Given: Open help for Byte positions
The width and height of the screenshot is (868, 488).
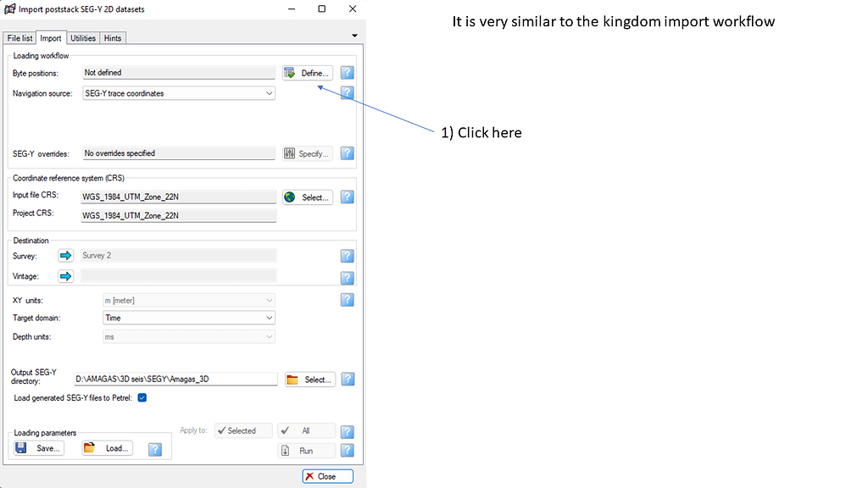Looking at the screenshot, I should [347, 73].
